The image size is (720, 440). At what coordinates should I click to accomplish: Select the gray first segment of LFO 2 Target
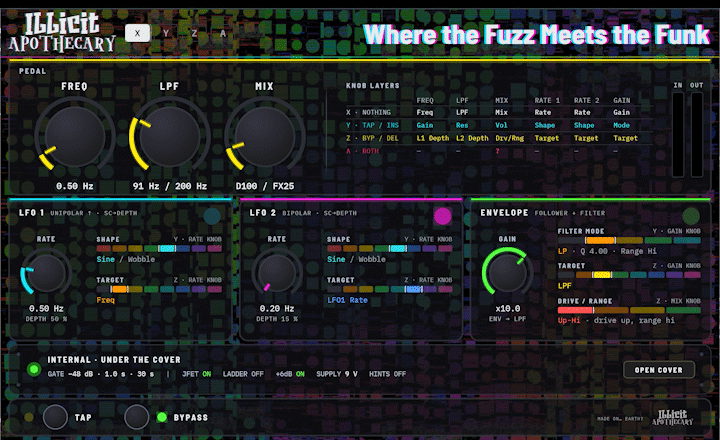coord(334,289)
